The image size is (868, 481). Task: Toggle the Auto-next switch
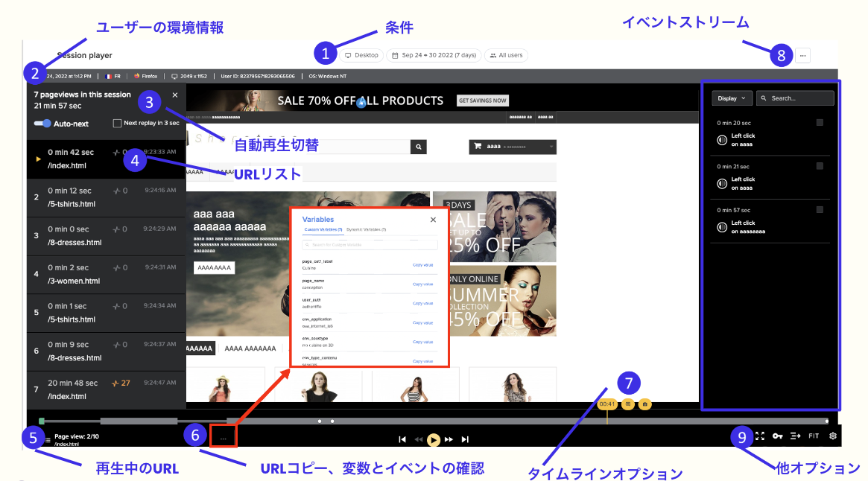(x=42, y=124)
